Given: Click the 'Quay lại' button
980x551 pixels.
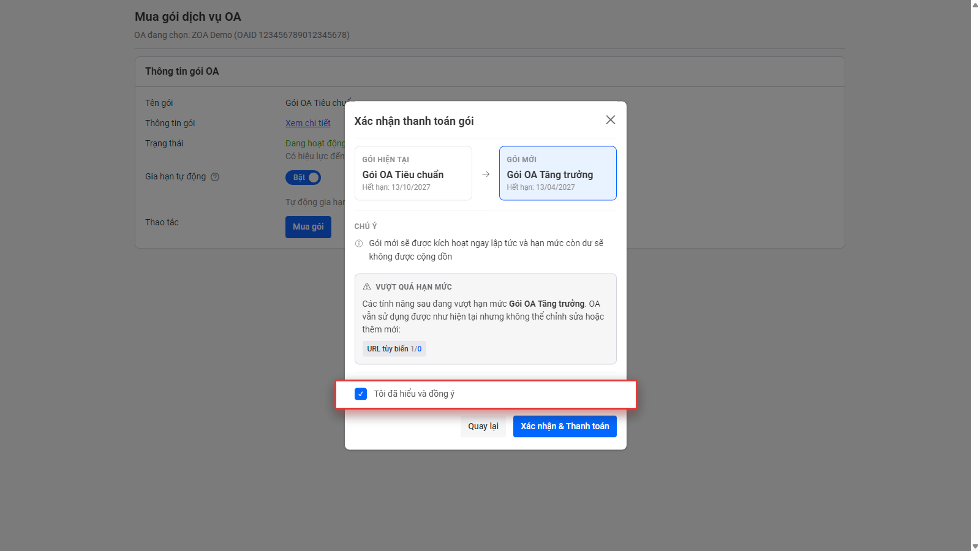Looking at the screenshot, I should coord(483,426).
